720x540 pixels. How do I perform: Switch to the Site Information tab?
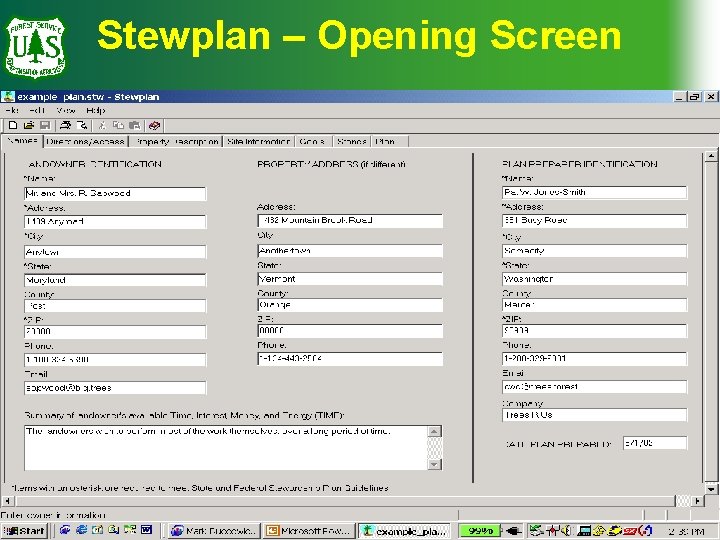pyautogui.click(x=259, y=141)
